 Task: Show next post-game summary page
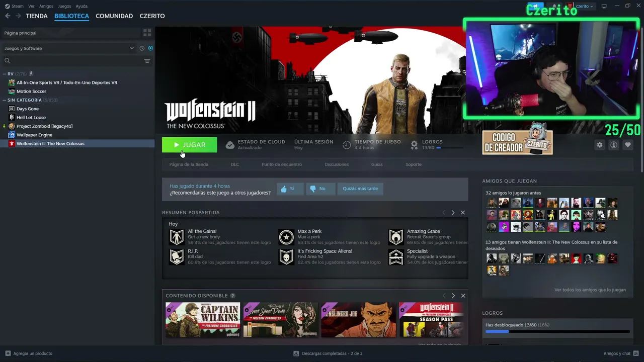453,213
